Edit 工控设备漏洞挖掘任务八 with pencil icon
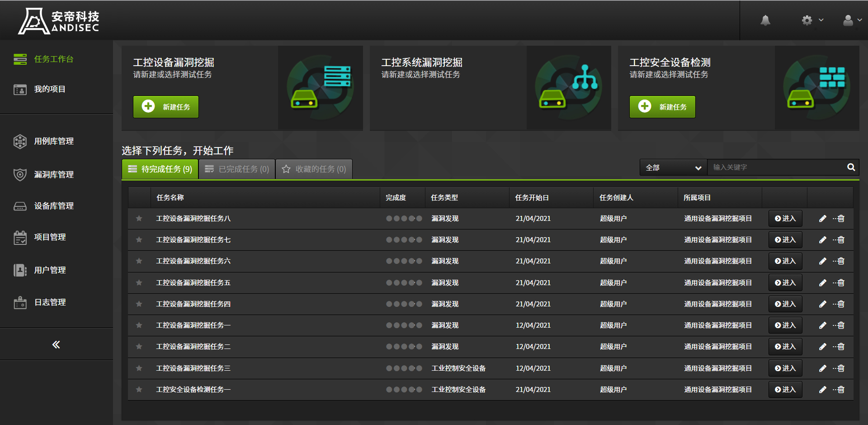 coord(822,219)
